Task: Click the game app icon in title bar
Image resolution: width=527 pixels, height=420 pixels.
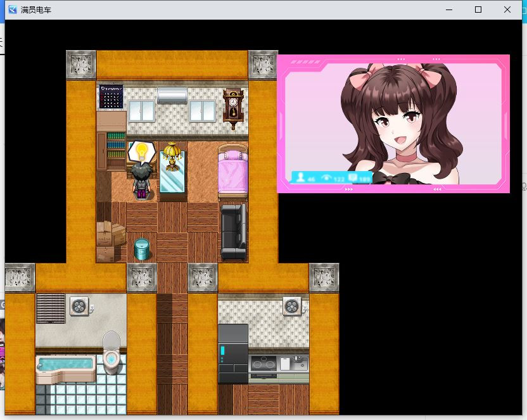Action: pos(13,10)
